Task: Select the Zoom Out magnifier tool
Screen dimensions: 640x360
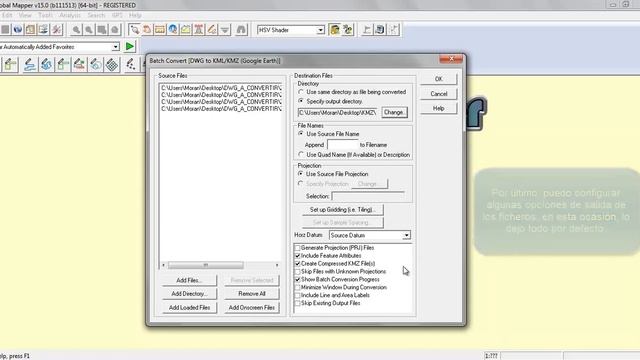Action: [x=89, y=29]
